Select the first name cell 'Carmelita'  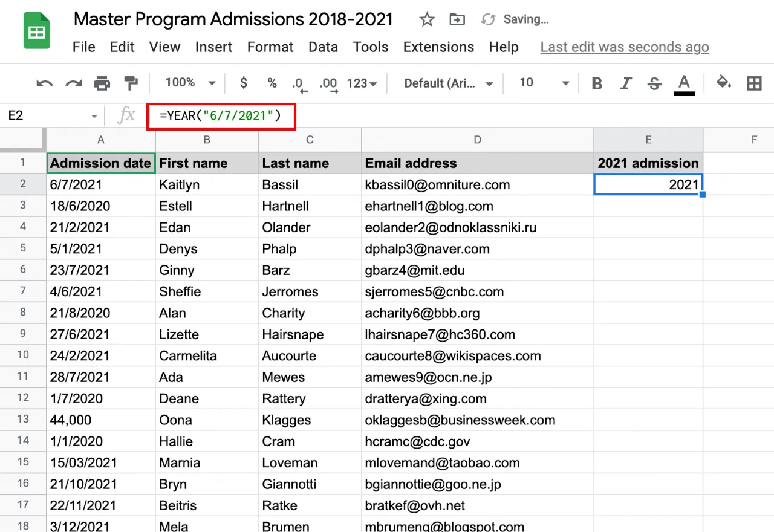click(207, 356)
